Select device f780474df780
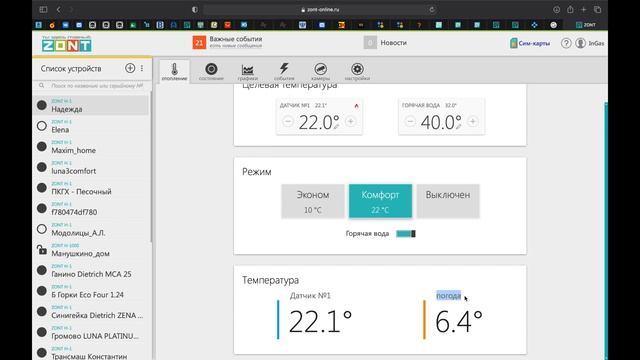 point(91,209)
